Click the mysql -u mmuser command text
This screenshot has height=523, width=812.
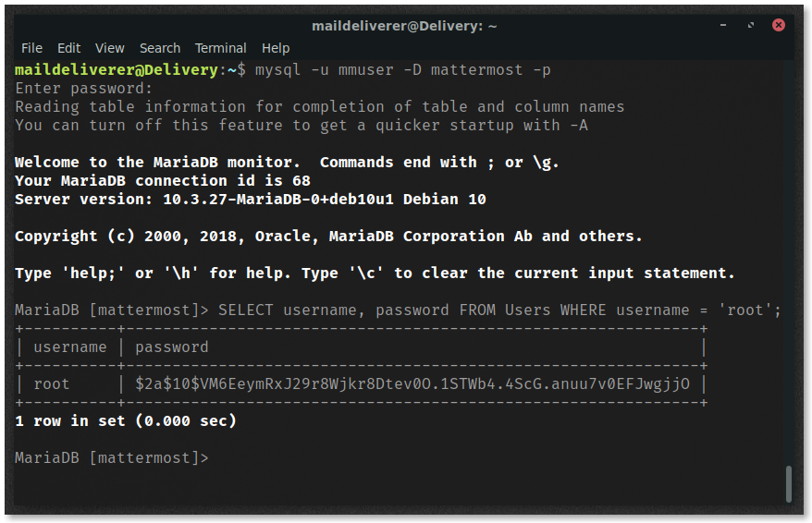click(x=402, y=70)
